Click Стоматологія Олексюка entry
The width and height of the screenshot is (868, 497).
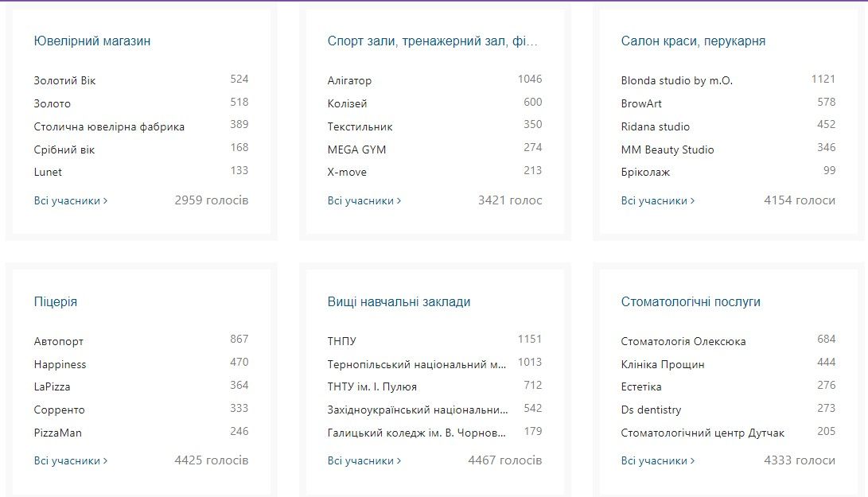(683, 342)
